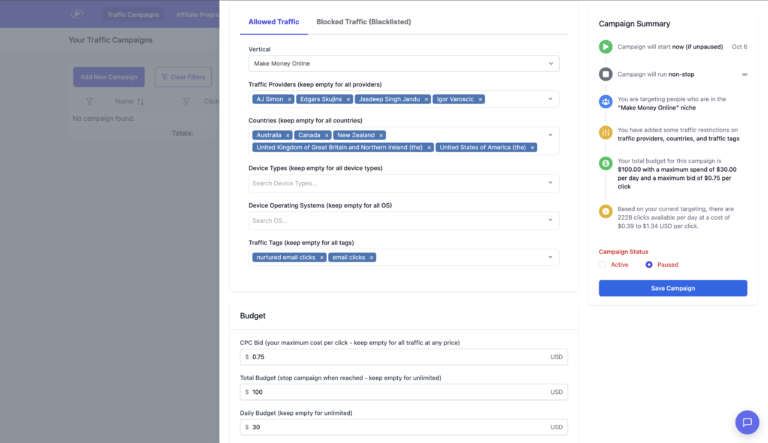This screenshot has height=443, width=768.
Task: Open Device Operating Systems dropdown
Action: tap(404, 221)
